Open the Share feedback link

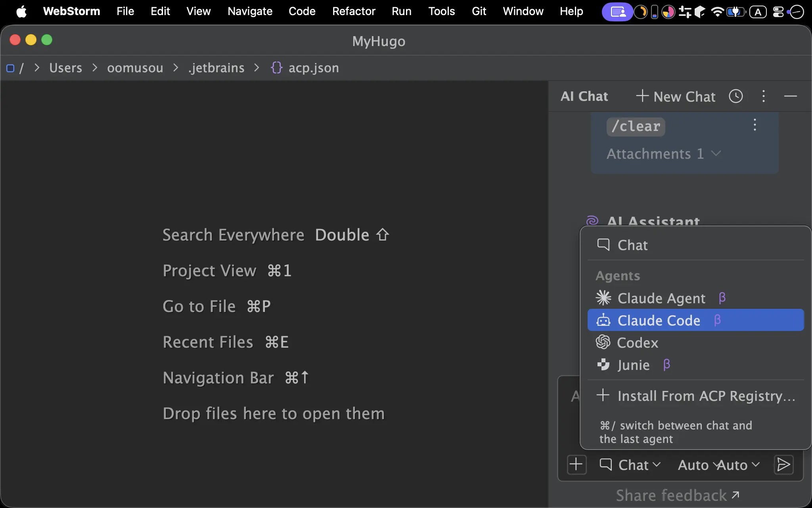[678, 495]
